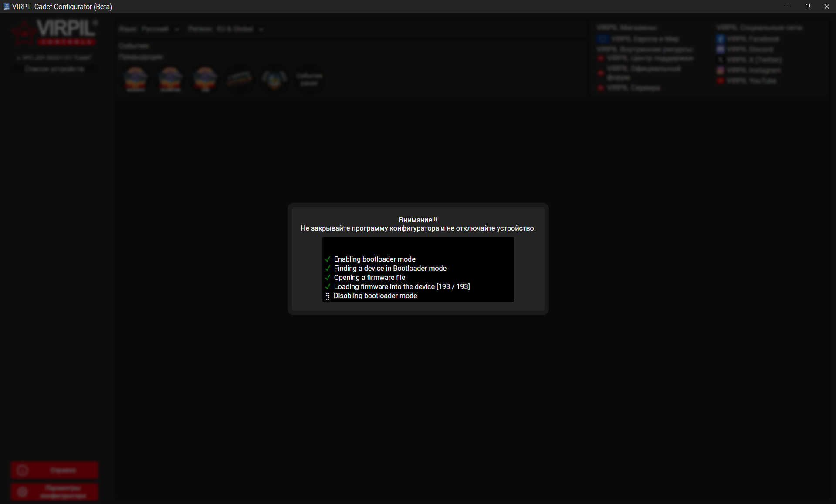
Task: Expand the VPC device entry in sidebar
Action: [18, 58]
